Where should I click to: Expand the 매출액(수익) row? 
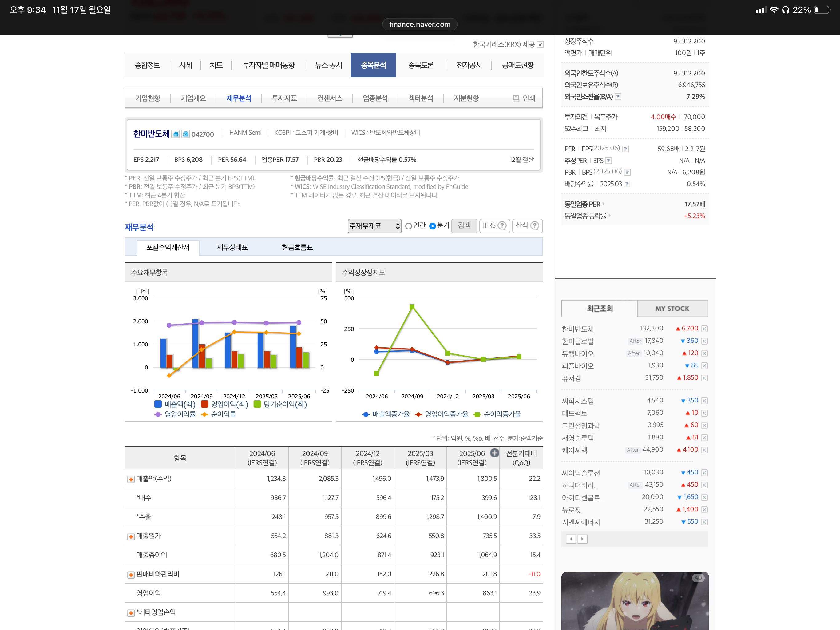(x=131, y=479)
